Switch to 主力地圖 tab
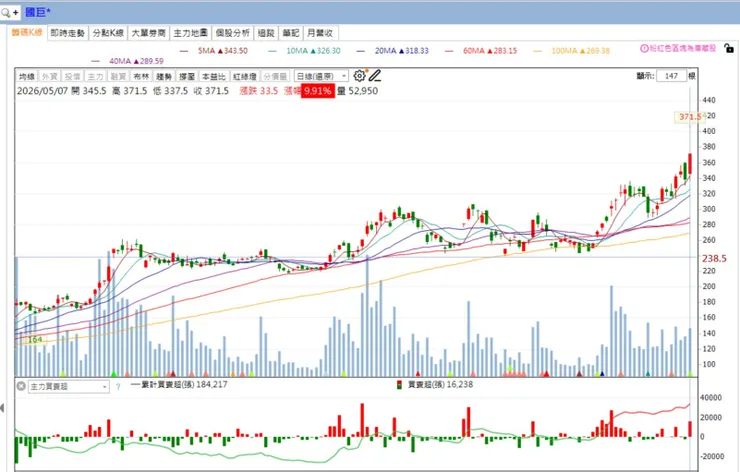 pyautogui.click(x=190, y=33)
